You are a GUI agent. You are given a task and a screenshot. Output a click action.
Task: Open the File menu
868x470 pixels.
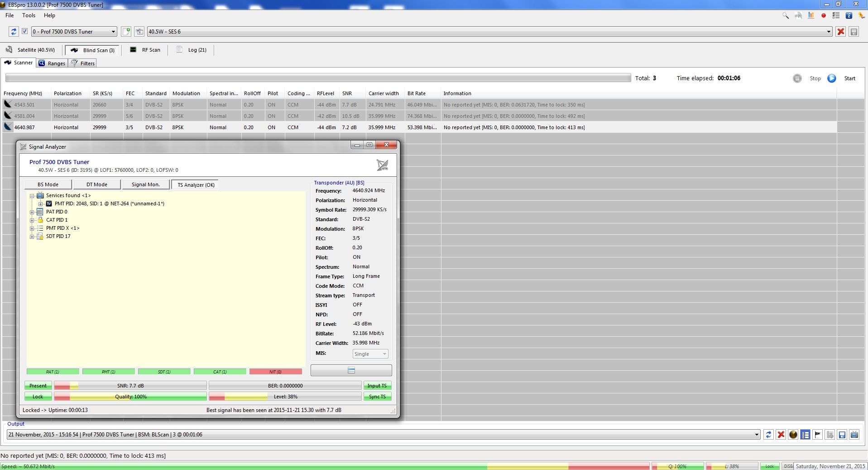pos(10,15)
